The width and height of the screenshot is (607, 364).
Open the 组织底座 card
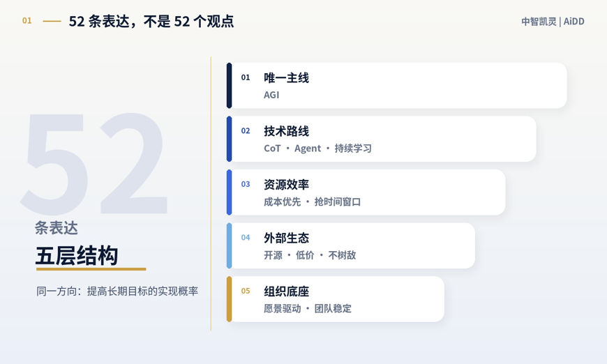pyautogui.click(x=335, y=299)
